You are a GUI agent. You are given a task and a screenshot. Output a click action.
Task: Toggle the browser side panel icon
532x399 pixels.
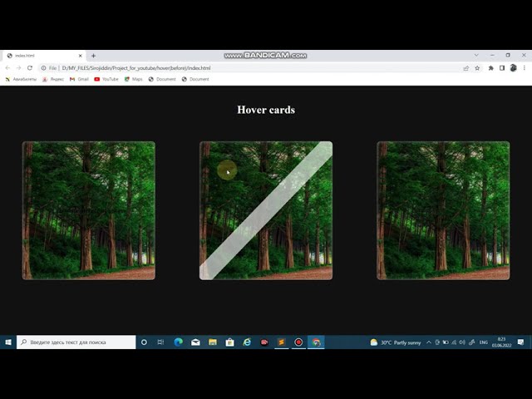(502, 68)
